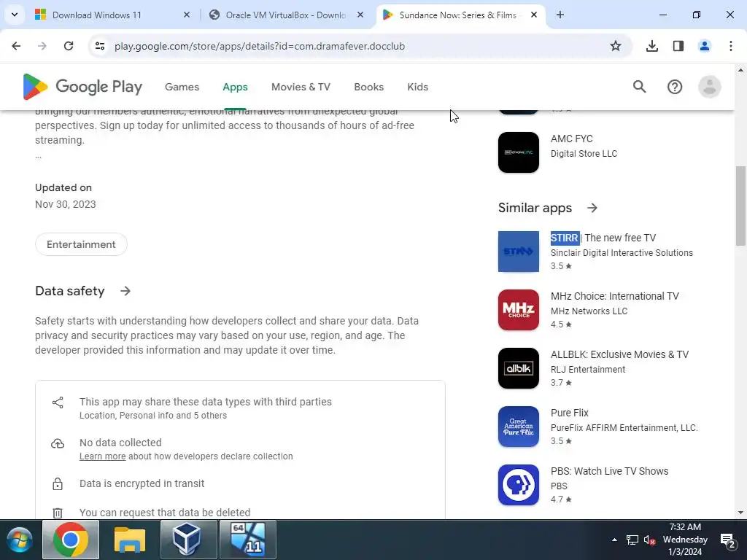Go to the Books section
Viewport: 747px width, 560px height.
[x=368, y=87]
